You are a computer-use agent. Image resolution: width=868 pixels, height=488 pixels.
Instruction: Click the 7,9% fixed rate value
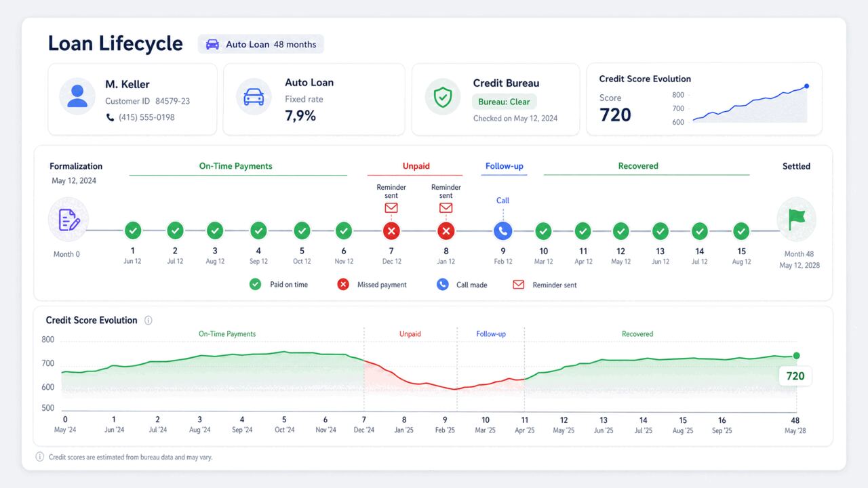tap(300, 116)
